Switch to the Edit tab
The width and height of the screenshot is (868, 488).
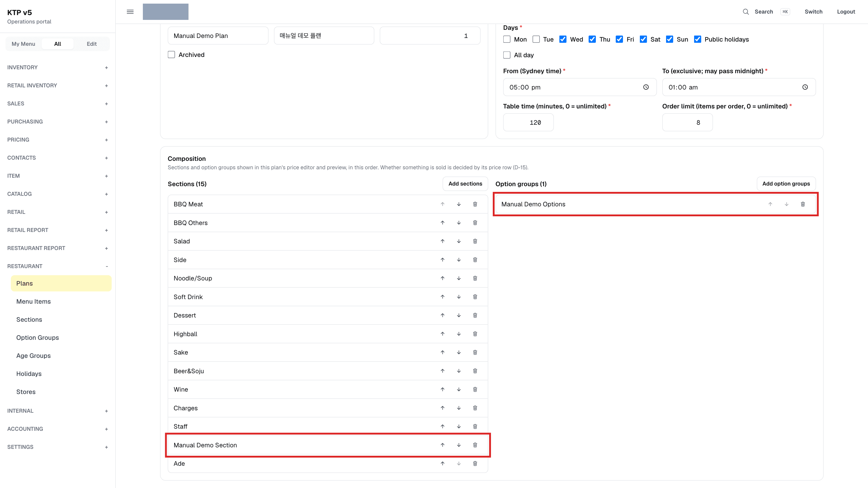click(92, 44)
